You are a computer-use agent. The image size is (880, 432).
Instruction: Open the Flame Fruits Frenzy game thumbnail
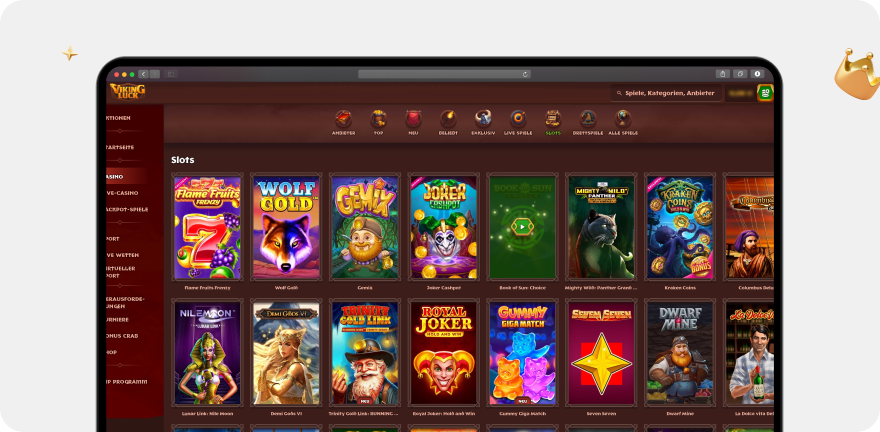[x=207, y=227]
